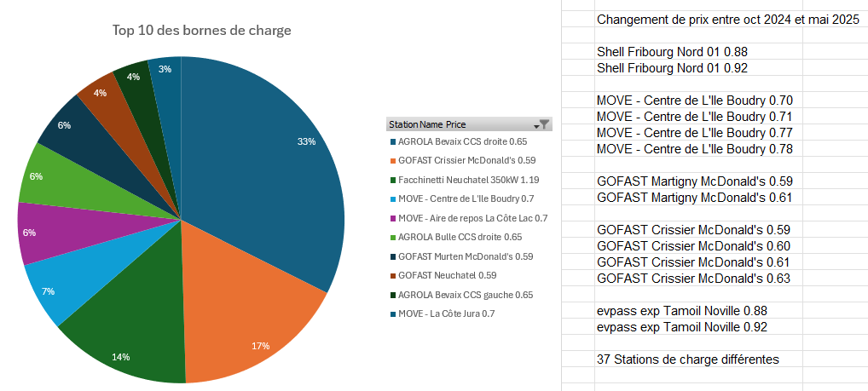Select legend entry Facchinetti Neuchatel 350kW 1.19

(469, 180)
